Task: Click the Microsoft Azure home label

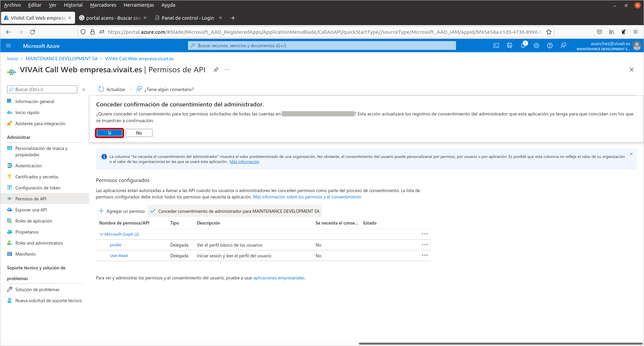Action: 41,46
